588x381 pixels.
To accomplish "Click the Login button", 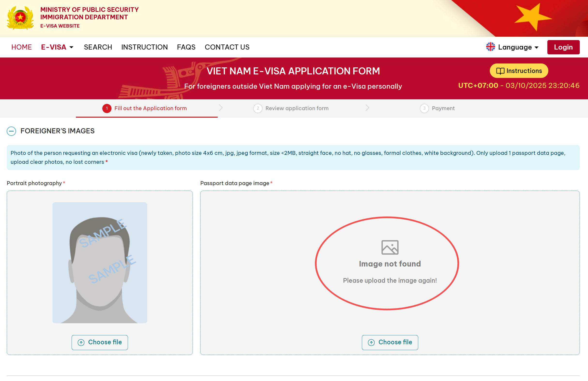I will click(563, 47).
